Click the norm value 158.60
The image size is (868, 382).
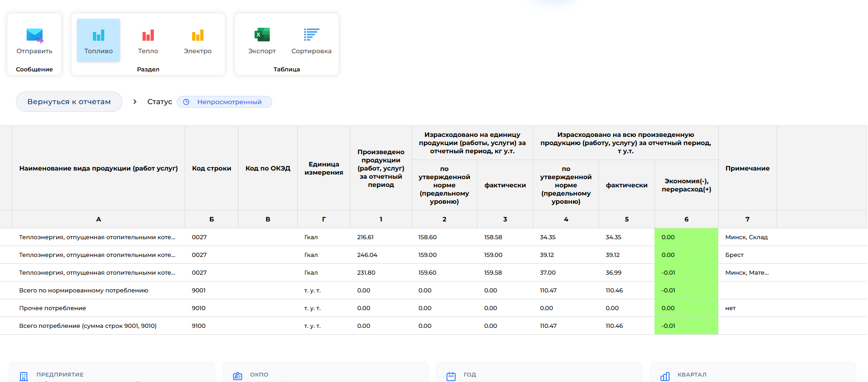(x=427, y=237)
